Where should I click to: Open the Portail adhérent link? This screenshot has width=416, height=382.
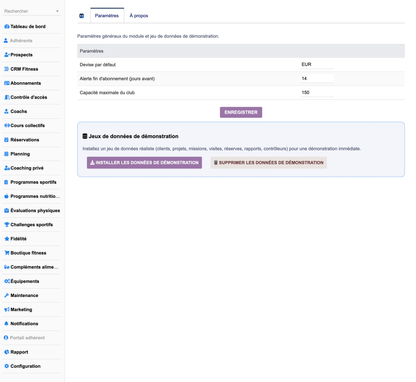click(27, 338)
